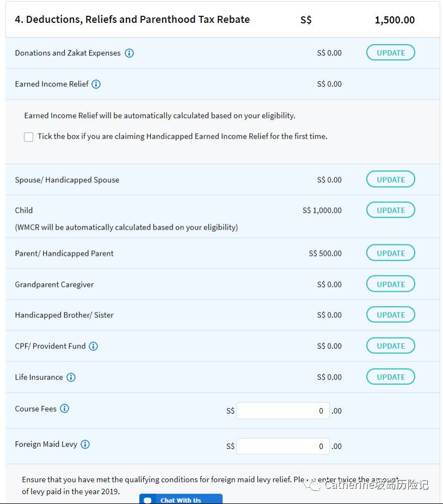Click info icon next to CPF/ Provident Fund
The height and width of the screenshot is (504, 443).
click(94, 346)
